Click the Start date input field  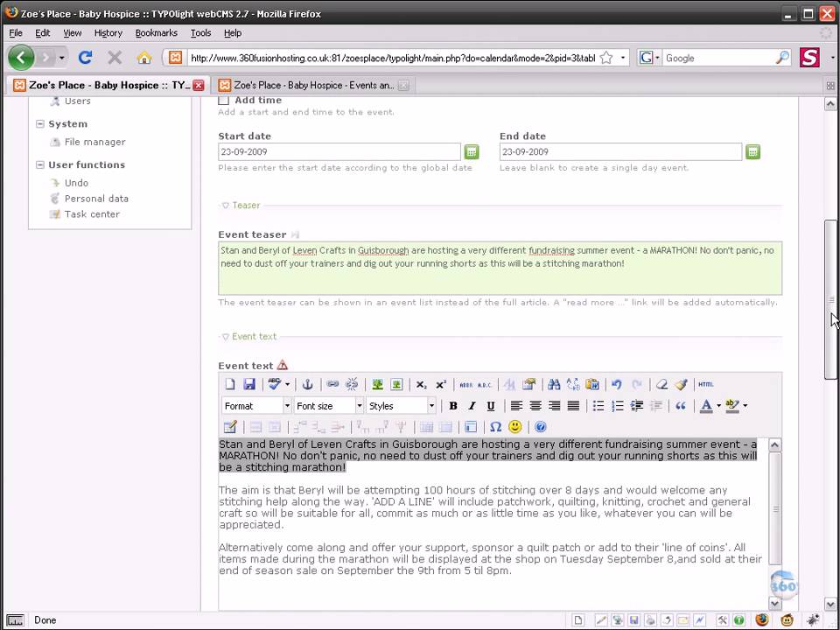pos(339,151)
